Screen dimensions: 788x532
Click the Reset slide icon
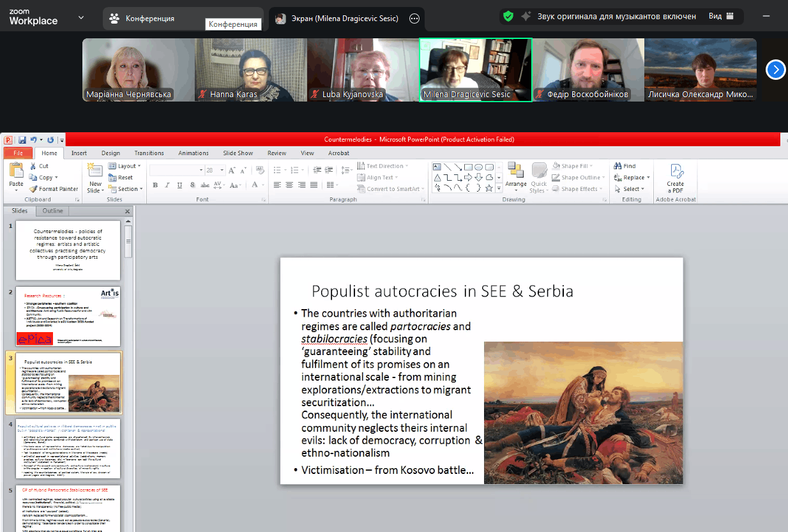(x=112, y=178)
